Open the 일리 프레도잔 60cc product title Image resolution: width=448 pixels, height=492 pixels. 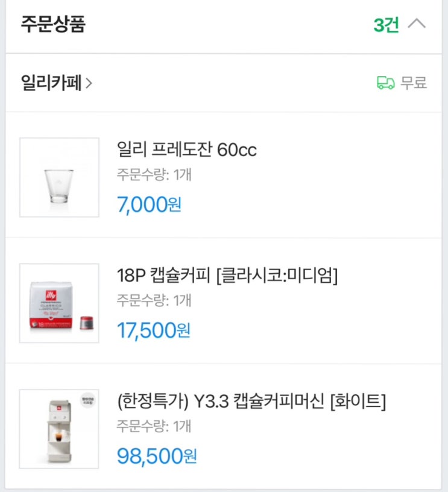tap(186, 150)
